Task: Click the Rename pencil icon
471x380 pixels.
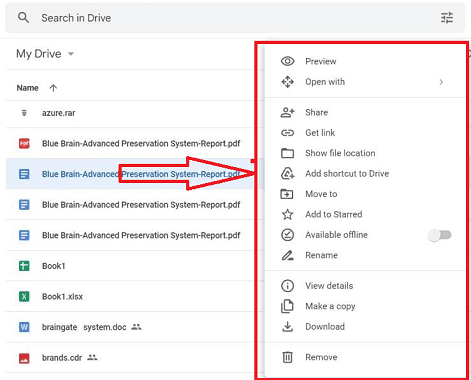Action: (x=287, y=255)
